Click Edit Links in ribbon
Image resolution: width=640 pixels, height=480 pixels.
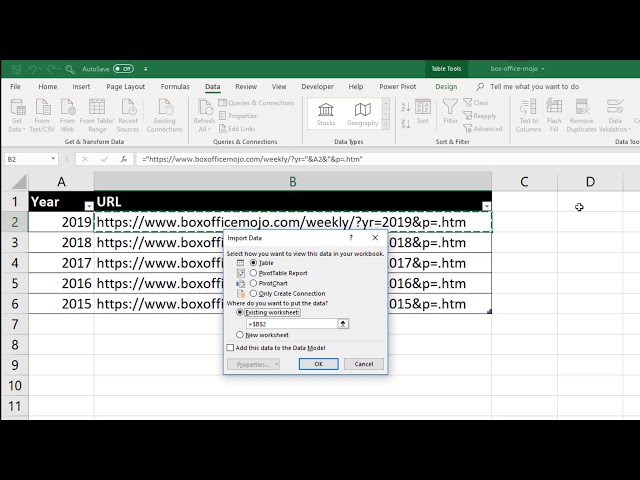237,129
